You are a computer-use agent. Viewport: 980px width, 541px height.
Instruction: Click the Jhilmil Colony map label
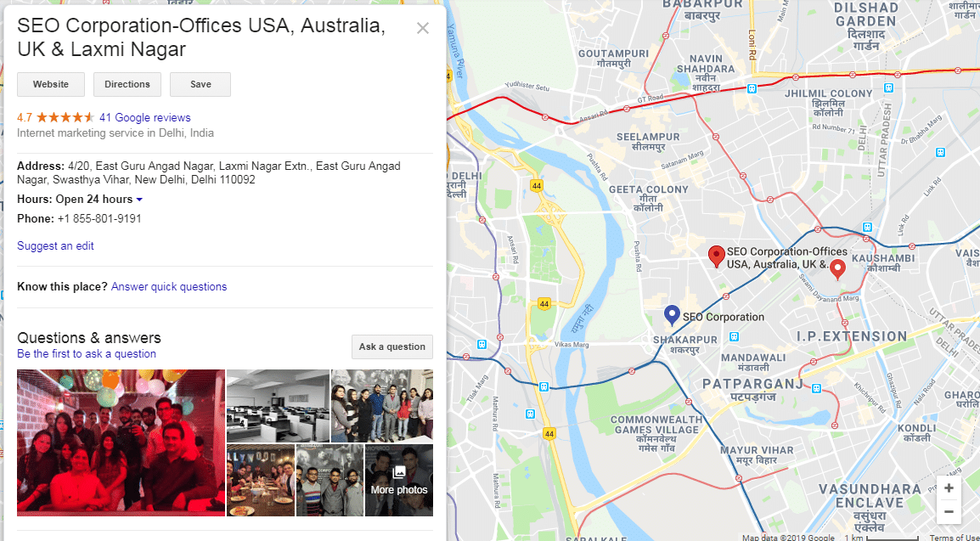click(828, 103)
